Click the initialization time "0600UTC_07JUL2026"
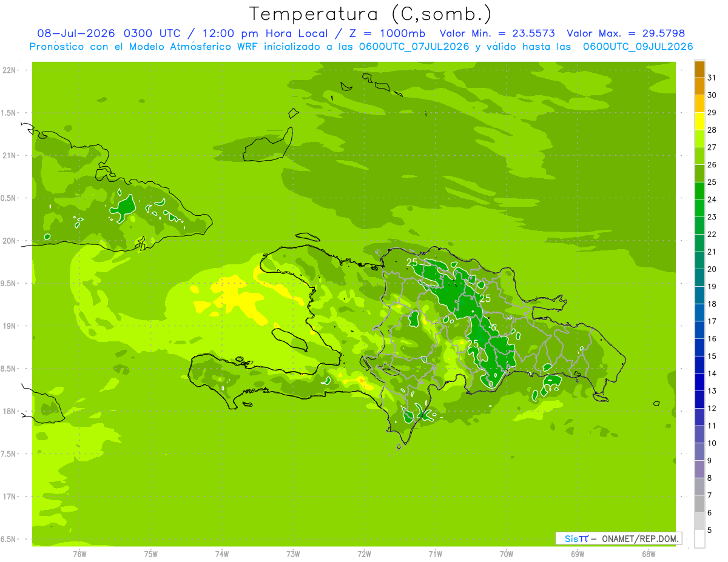 414,47
